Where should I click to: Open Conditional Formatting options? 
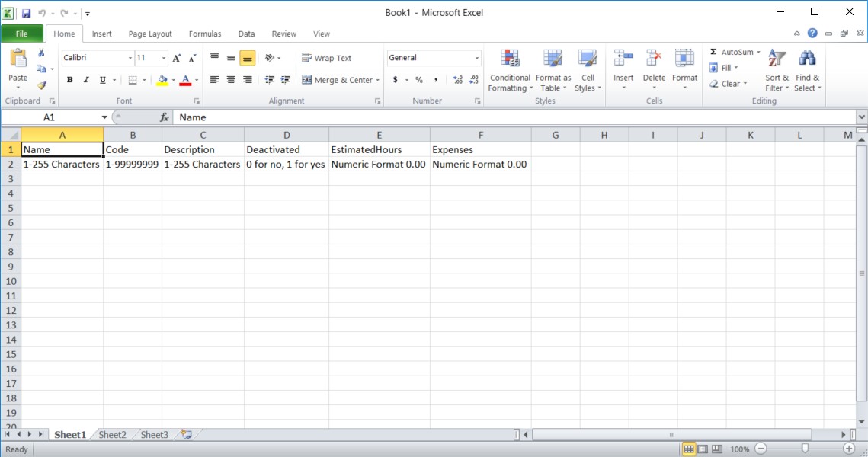click(510, 70)
